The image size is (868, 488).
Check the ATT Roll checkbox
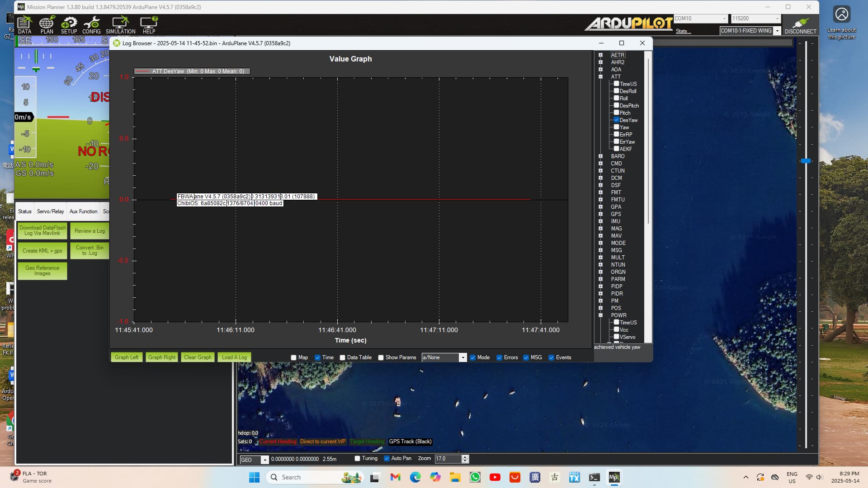coord(616,98)
